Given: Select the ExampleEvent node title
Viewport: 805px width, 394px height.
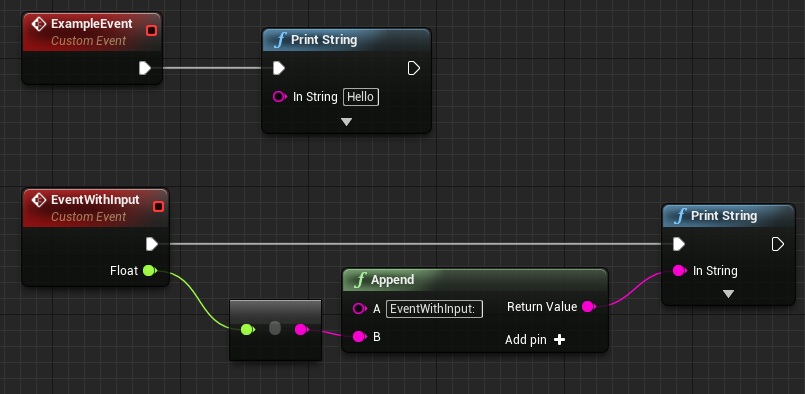Looking at the screenshot, I should 92,24.
